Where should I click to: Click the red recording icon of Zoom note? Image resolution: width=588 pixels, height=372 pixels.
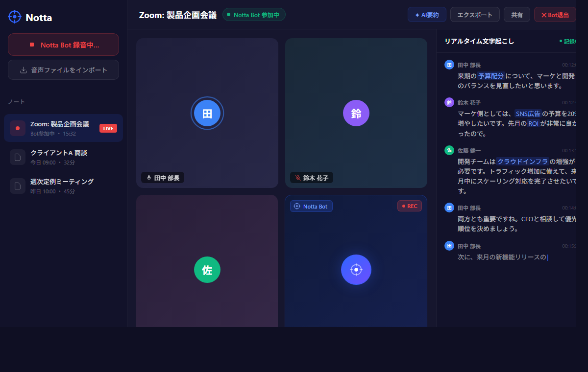pos(18,128)
